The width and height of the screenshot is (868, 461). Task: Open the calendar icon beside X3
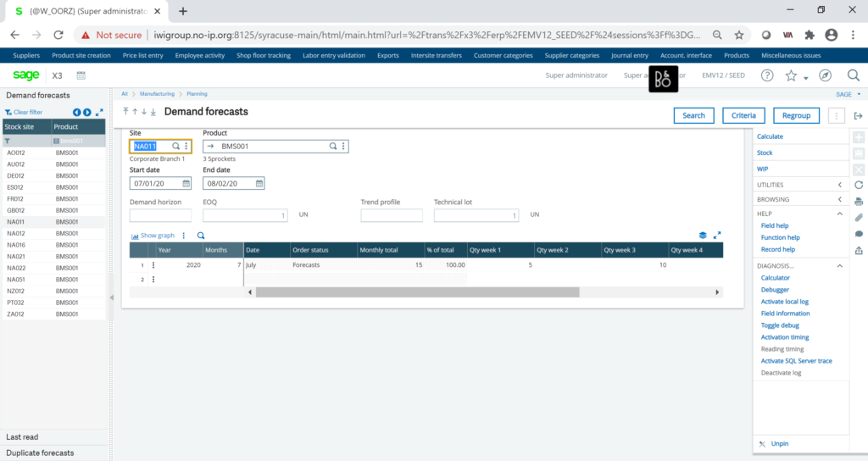pyautogui.click(x=81, y=75)
